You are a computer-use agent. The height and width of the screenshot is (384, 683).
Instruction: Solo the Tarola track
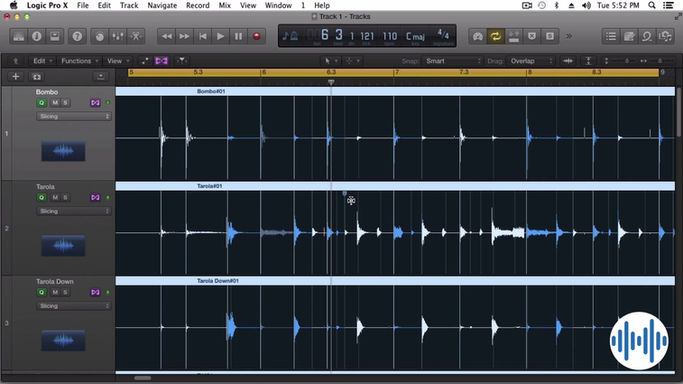65,198
